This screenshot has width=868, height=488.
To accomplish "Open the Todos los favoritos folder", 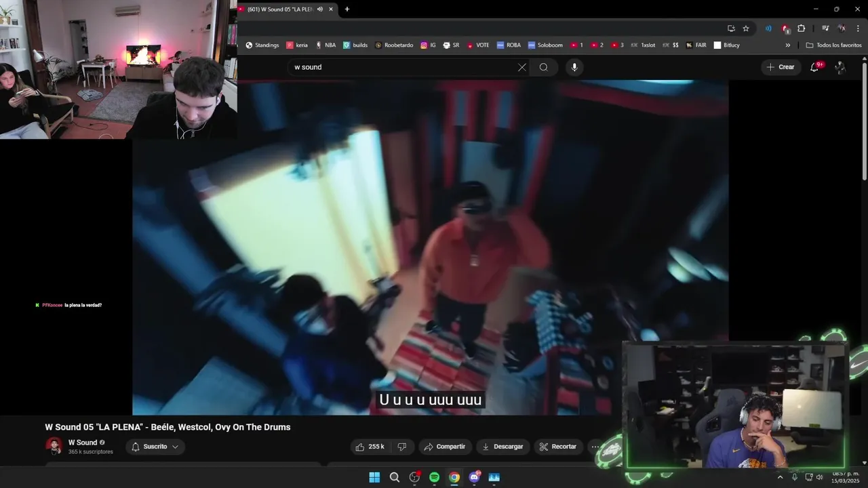I will click(834, 45).
